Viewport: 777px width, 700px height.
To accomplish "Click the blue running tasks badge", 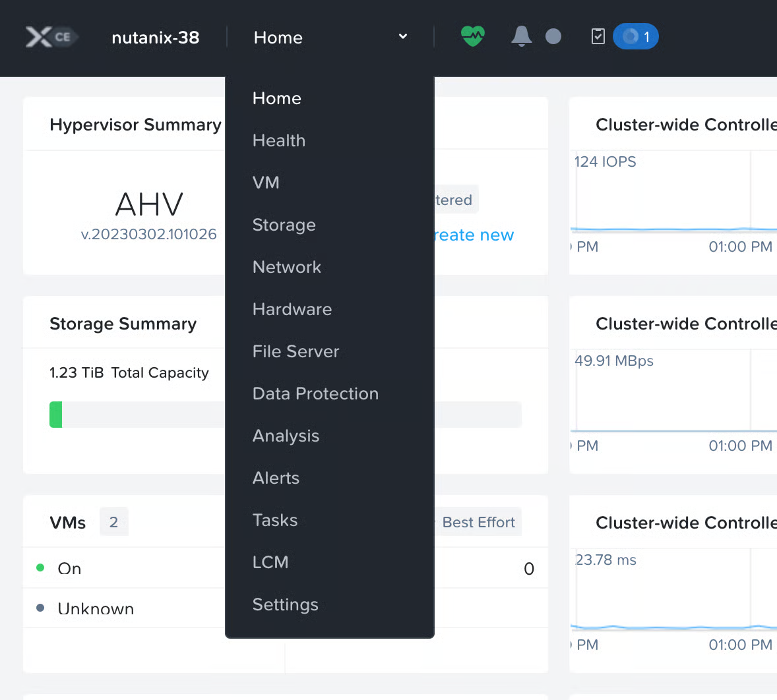I will (x=635, y=36).
